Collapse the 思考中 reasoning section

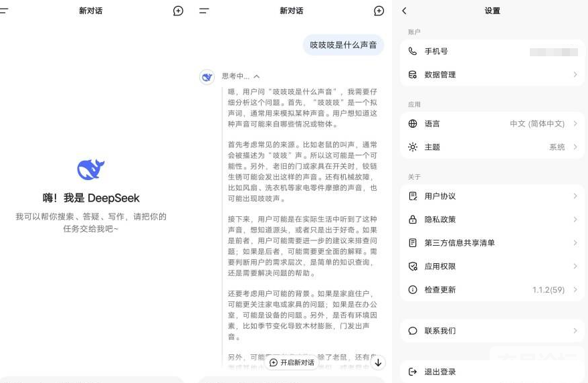pos(256,76)
